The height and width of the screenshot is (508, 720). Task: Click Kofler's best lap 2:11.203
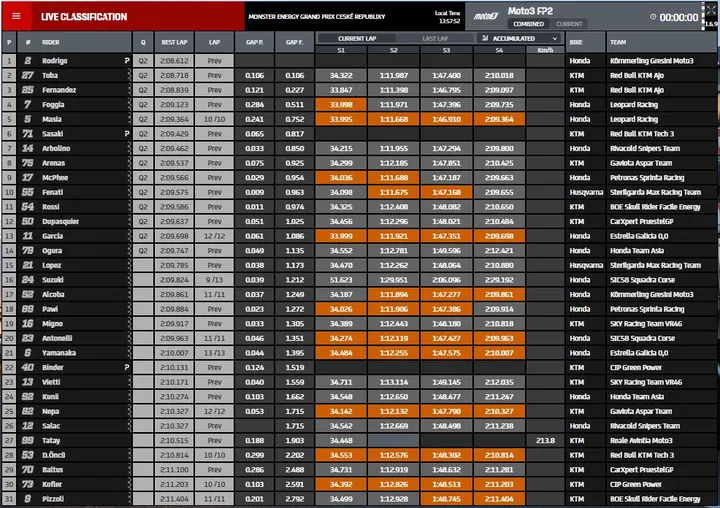point(174,484)
